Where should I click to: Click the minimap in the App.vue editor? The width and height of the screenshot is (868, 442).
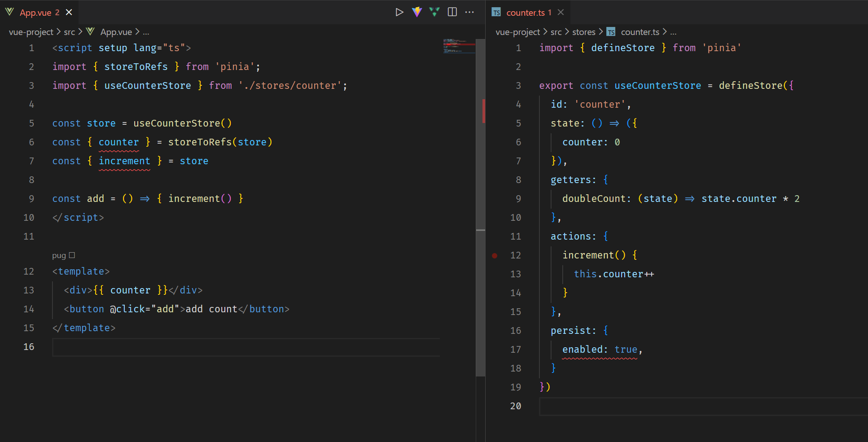point(458,47)
